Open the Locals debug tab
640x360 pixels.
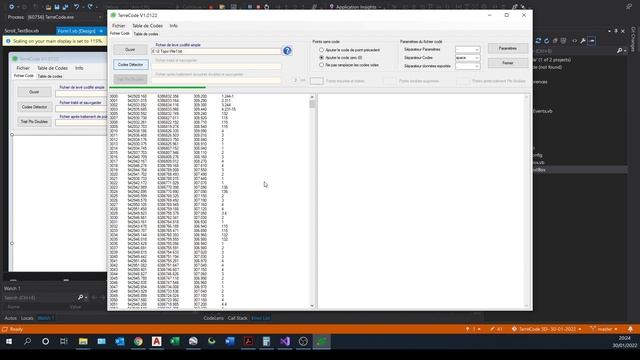27,318
